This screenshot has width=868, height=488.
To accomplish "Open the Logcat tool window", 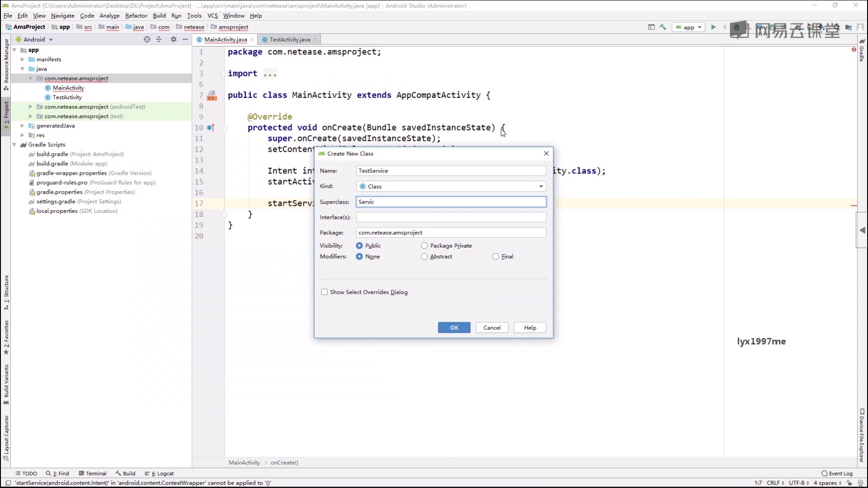I will click(160, 474).
